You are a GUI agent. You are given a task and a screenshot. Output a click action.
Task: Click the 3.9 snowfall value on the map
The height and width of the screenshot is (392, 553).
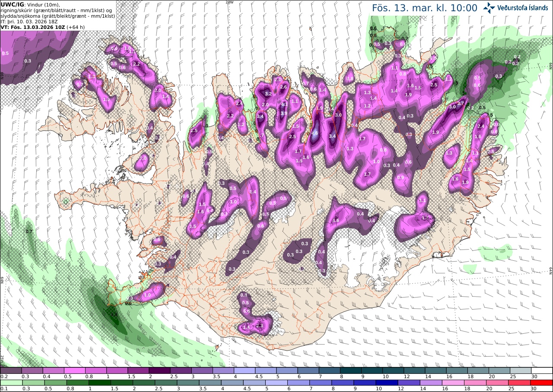point(284,114)
